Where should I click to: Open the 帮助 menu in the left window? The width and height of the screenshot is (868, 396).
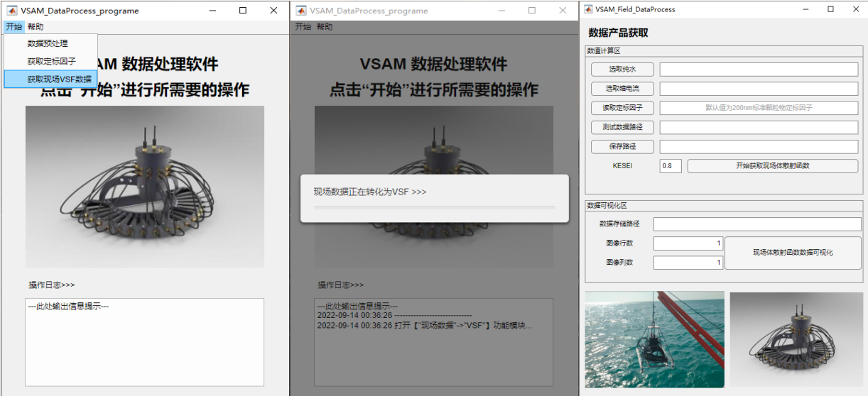point(36,27)
